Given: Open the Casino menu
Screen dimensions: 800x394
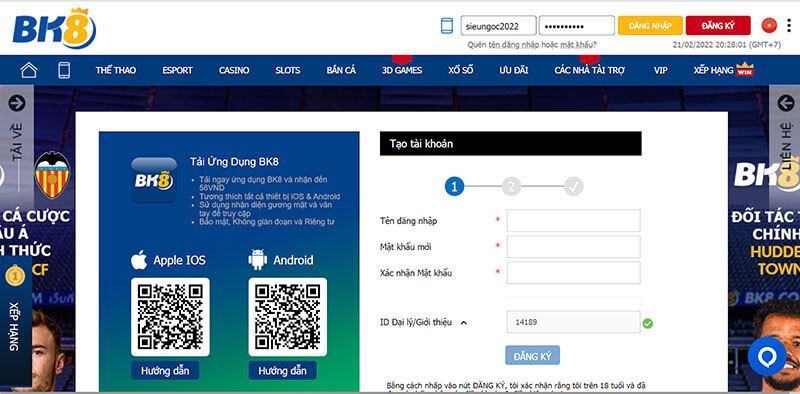Looking at the screenshot, I should pos(234,70).
